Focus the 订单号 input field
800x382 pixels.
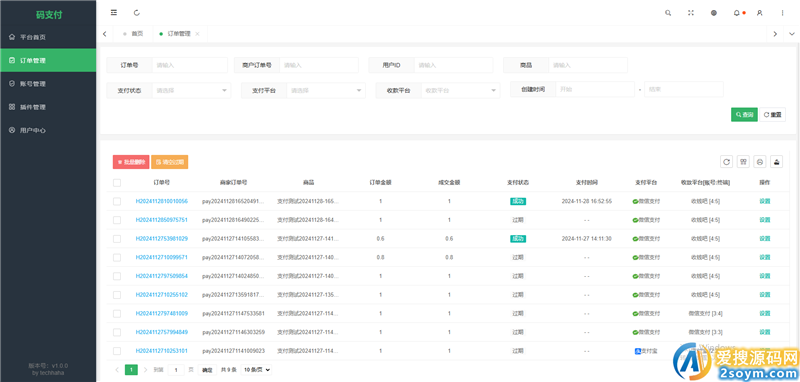[x=189, y=65]
